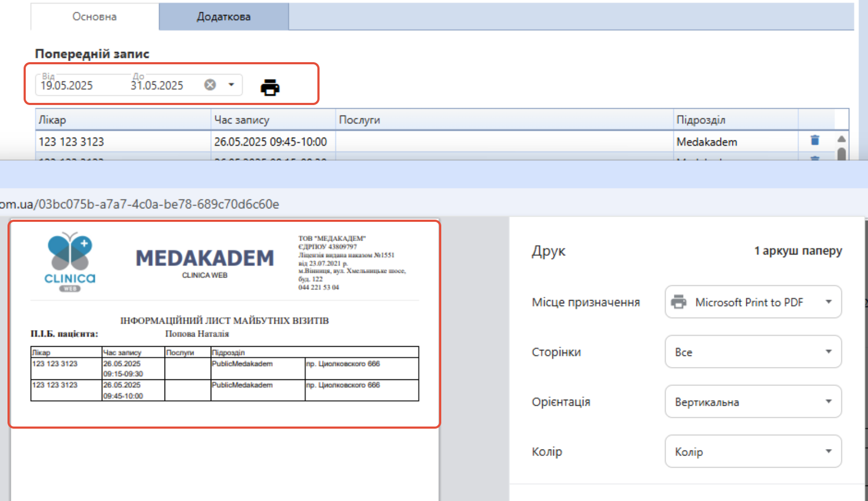
Task: Clear the date range with the X icon
Action: [210, 85]
